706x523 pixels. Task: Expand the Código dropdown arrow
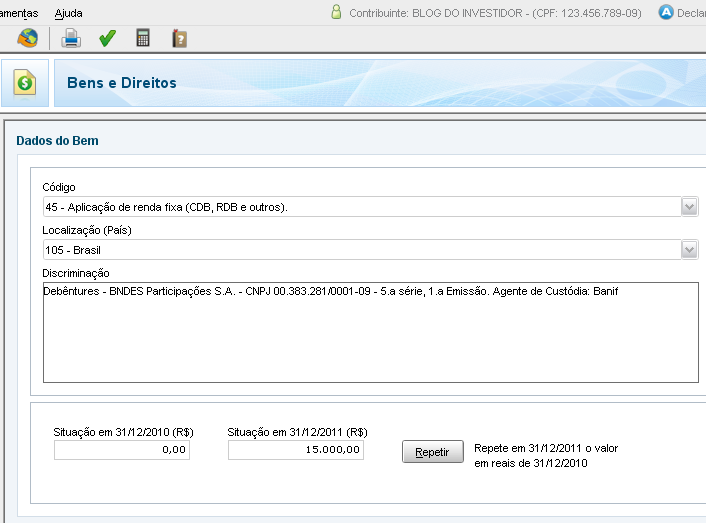pyautogui.click(x=689, y=207)
